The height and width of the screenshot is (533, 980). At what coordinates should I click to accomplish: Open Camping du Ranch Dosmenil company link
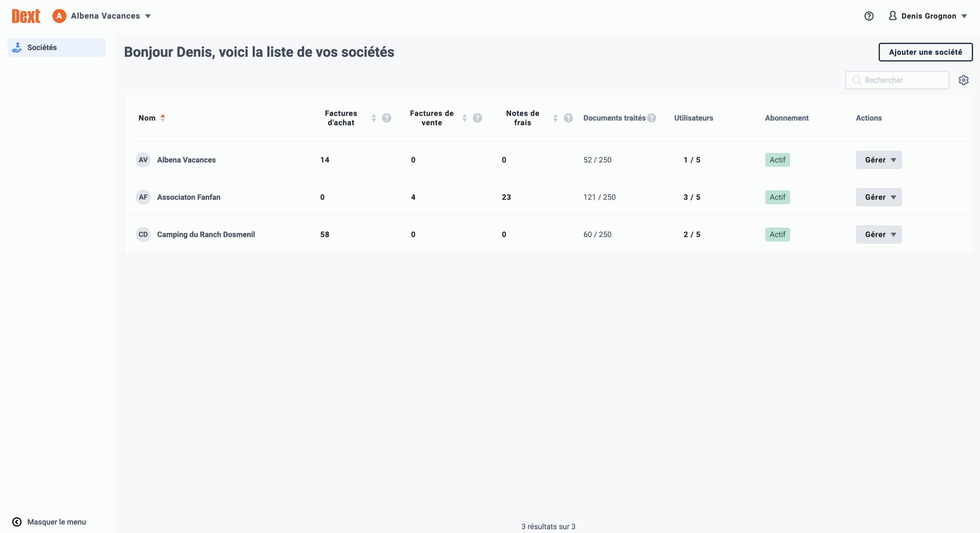coord(206,234)
